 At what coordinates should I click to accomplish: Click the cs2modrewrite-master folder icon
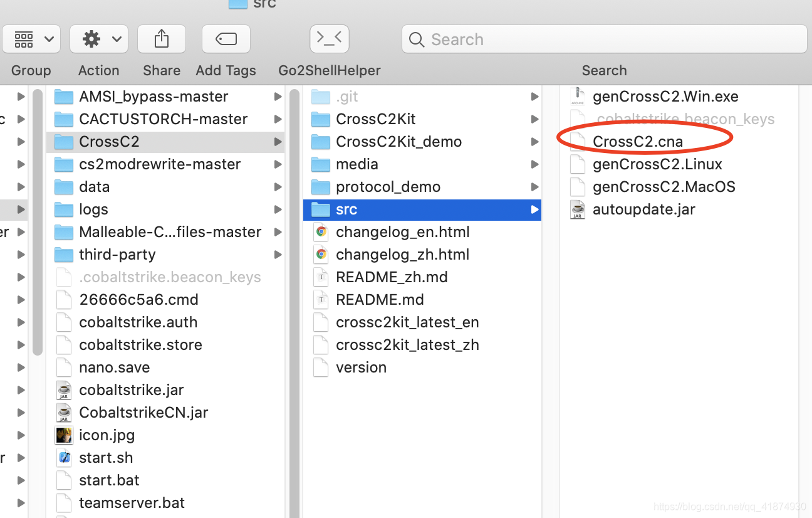[64, 164]
